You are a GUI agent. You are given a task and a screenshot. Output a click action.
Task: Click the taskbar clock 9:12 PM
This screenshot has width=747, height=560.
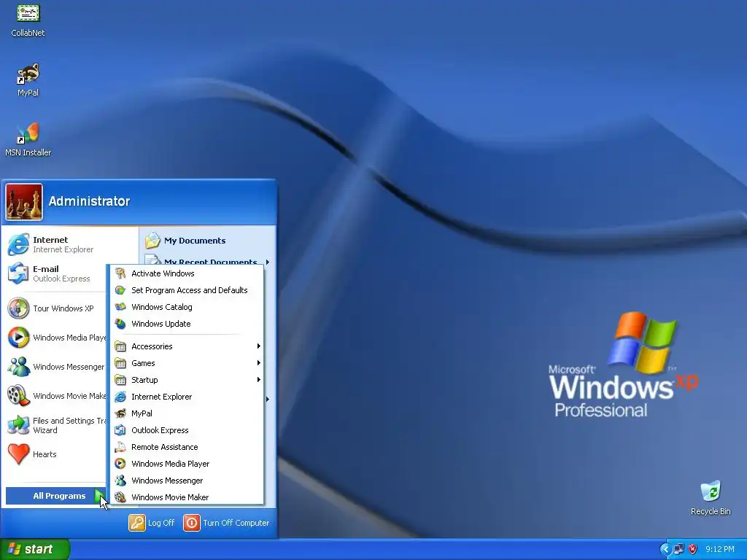click(720, 550)
